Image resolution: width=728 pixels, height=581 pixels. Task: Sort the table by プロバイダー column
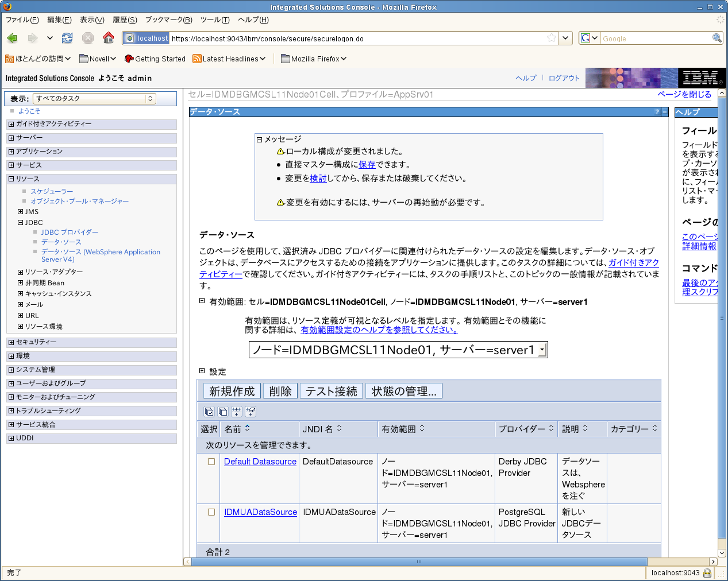tap(552, 428)
